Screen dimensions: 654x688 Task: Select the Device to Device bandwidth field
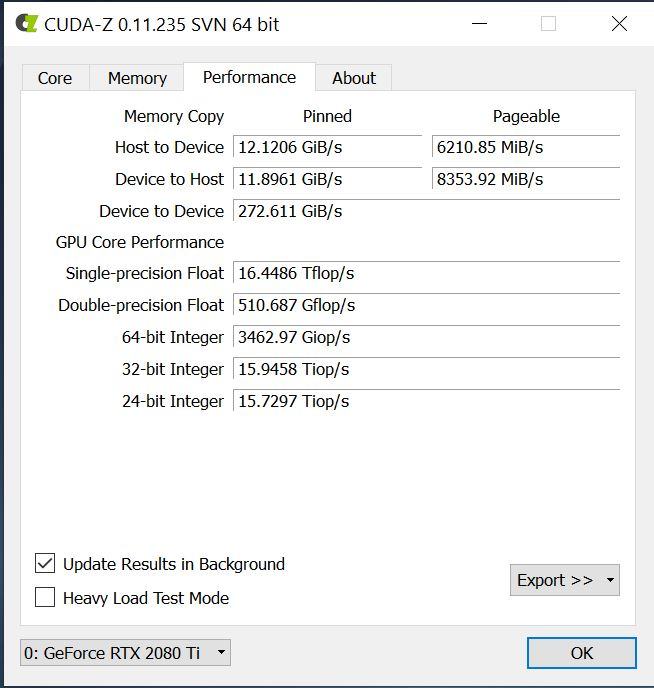click(426, 211)
